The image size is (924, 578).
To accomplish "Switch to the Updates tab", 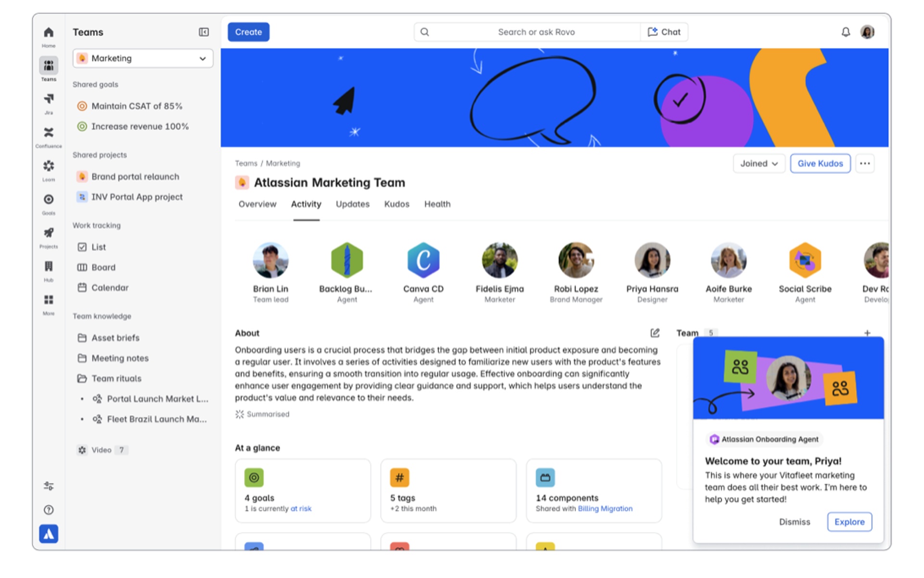I will click(353, 204).
